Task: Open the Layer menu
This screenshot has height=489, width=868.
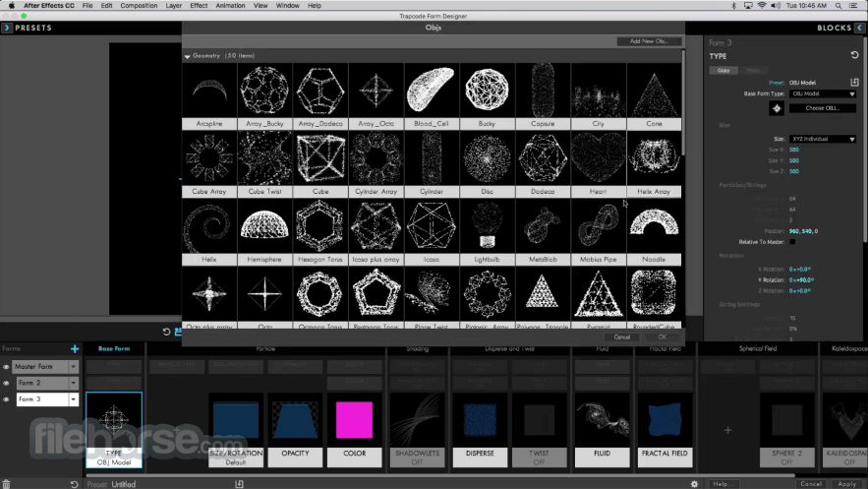Action: pos(174,6)
